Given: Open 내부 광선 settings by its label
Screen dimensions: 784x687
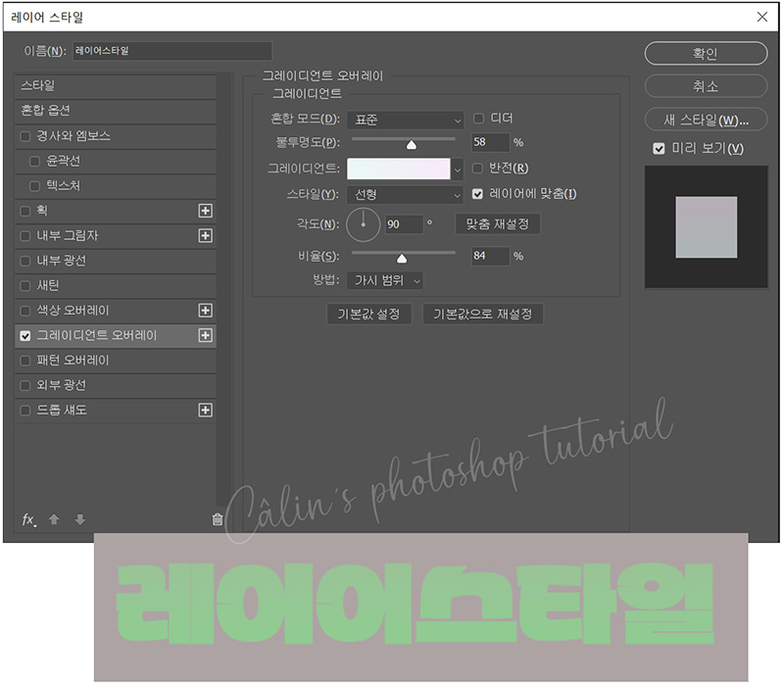Looking at the screenshot, I should [62, 261].
